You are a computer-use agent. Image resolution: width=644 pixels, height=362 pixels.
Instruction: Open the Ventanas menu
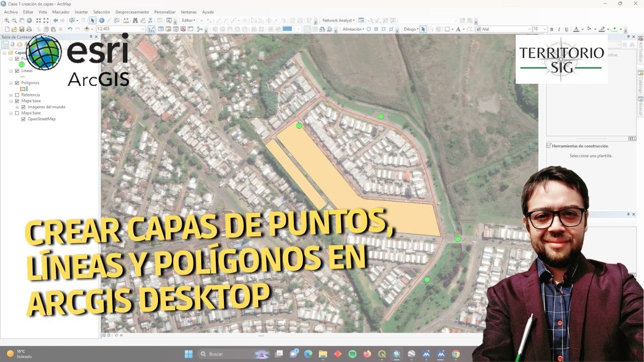[x=189, y=12]
